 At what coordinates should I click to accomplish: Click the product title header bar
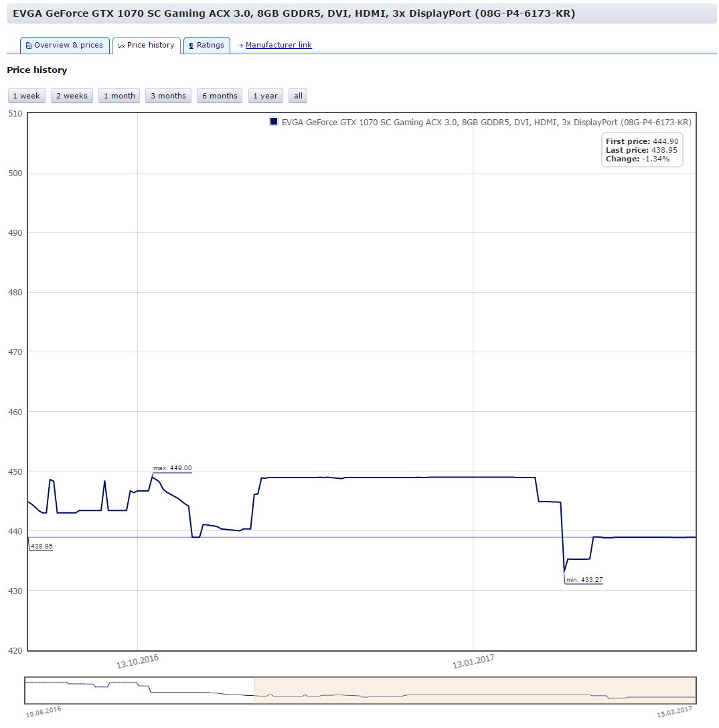pos(362,13)
